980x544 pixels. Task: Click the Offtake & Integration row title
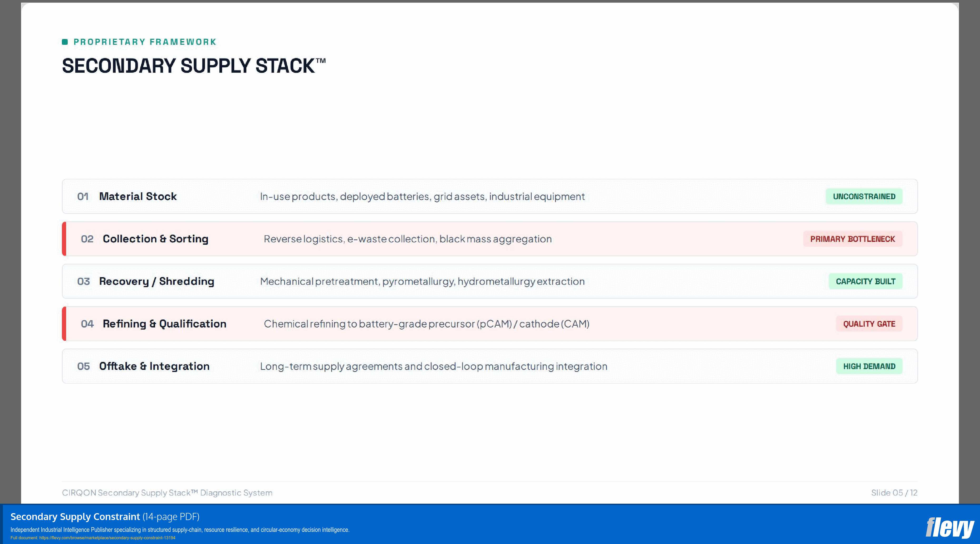point(154,366)
